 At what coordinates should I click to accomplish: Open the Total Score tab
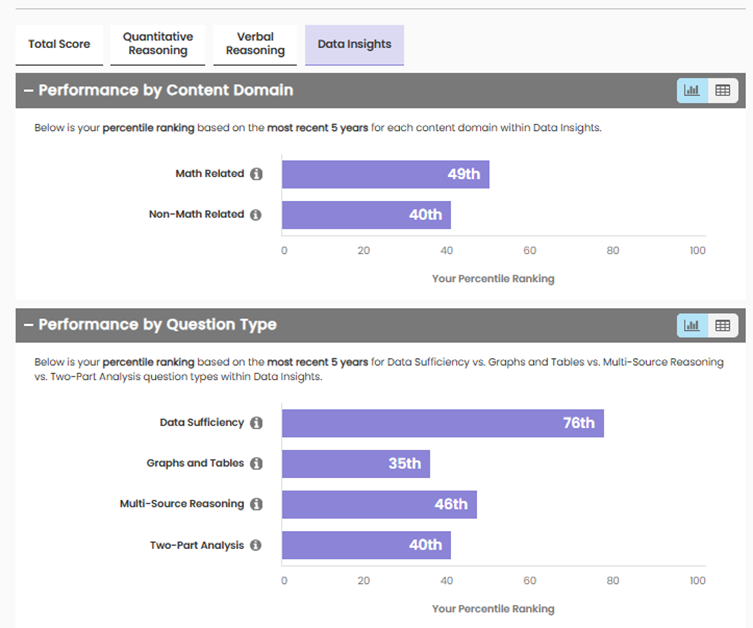tap(59, 44)
